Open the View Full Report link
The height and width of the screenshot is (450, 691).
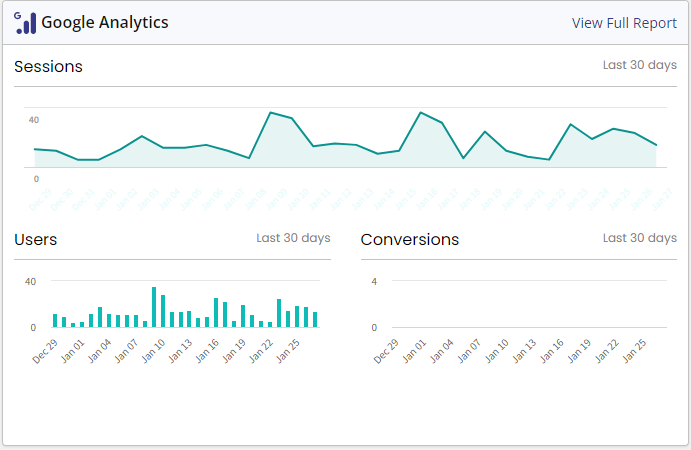pos(624,23)
